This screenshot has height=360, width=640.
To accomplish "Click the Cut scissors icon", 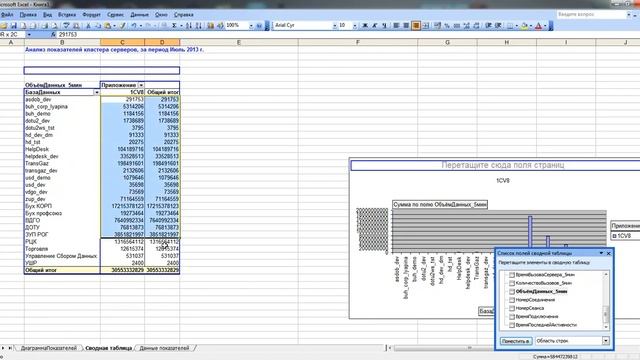I will (x=88, y=26).
